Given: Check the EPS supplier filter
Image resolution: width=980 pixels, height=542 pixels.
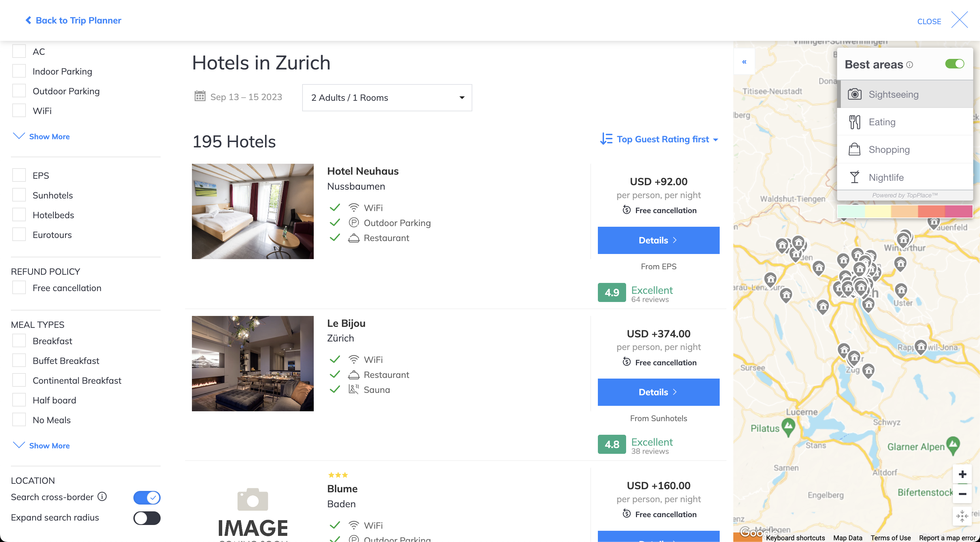Looking at the screenshot, I should pos(19,175).
